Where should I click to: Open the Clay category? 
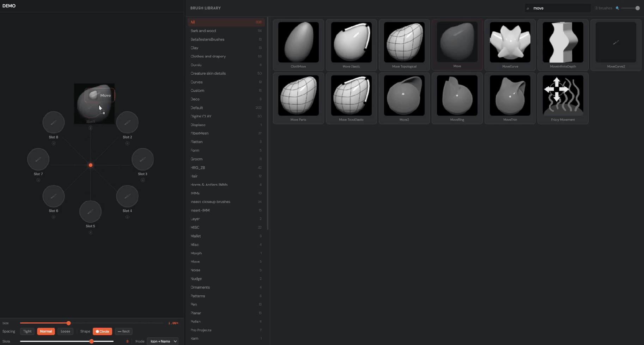pos(226,48)
